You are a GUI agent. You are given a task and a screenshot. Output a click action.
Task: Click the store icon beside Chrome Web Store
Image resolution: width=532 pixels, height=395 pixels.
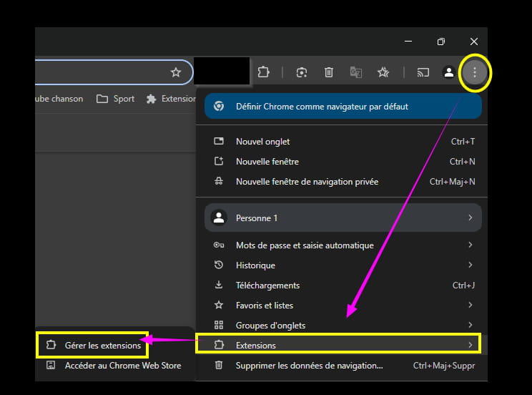(51, 365)
